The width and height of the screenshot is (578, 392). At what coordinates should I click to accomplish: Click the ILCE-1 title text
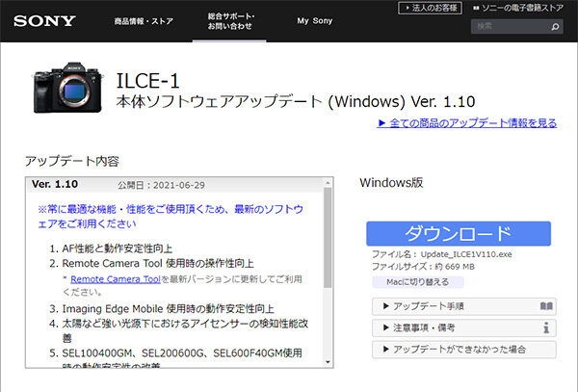[x=148, y=81]
